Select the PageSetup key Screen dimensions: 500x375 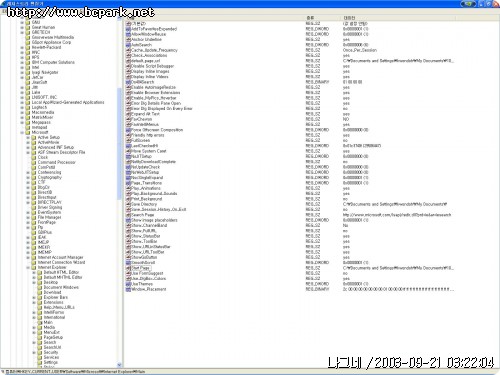tap(53, 337)
